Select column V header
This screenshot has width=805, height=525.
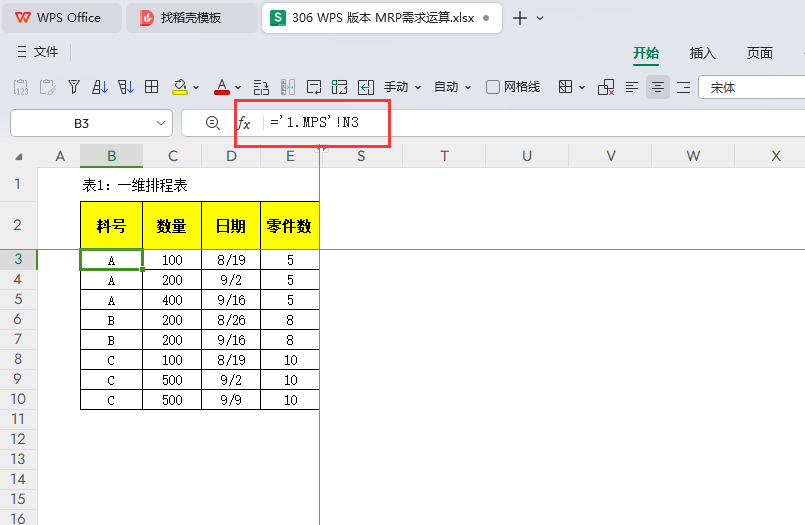[x=610, y=156]
